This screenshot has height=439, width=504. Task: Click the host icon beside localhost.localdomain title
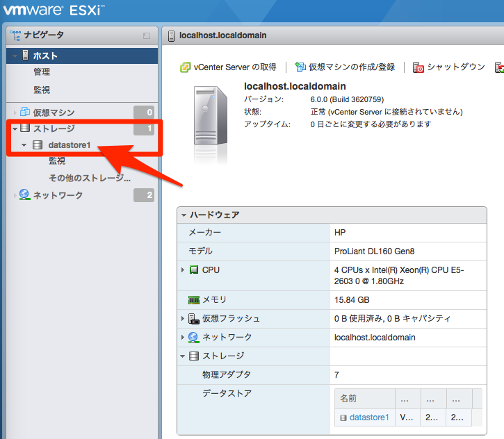[x=171, y=35]
